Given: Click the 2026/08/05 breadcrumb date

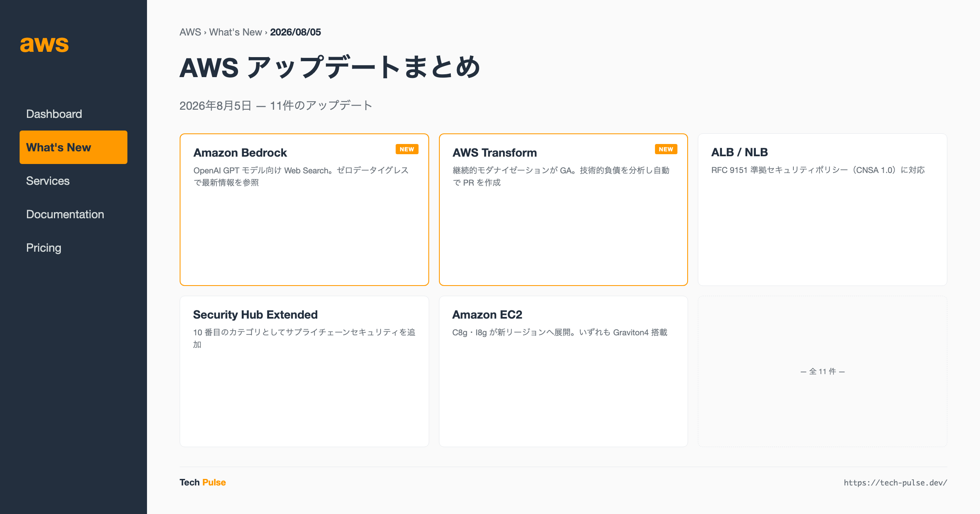Looking at the screenshot, I should pos(296,32).
